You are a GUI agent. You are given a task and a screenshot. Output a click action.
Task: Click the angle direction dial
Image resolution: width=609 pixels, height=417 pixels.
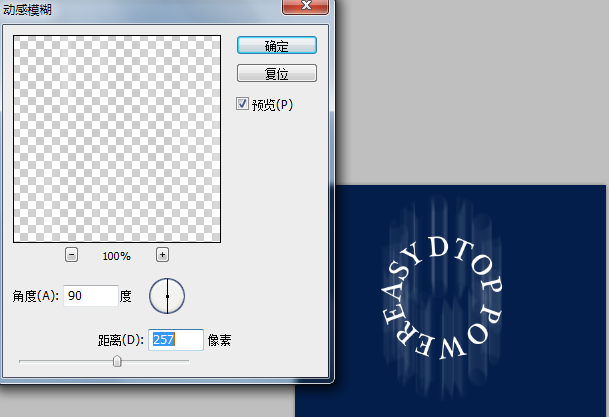[x=167, y=296]
